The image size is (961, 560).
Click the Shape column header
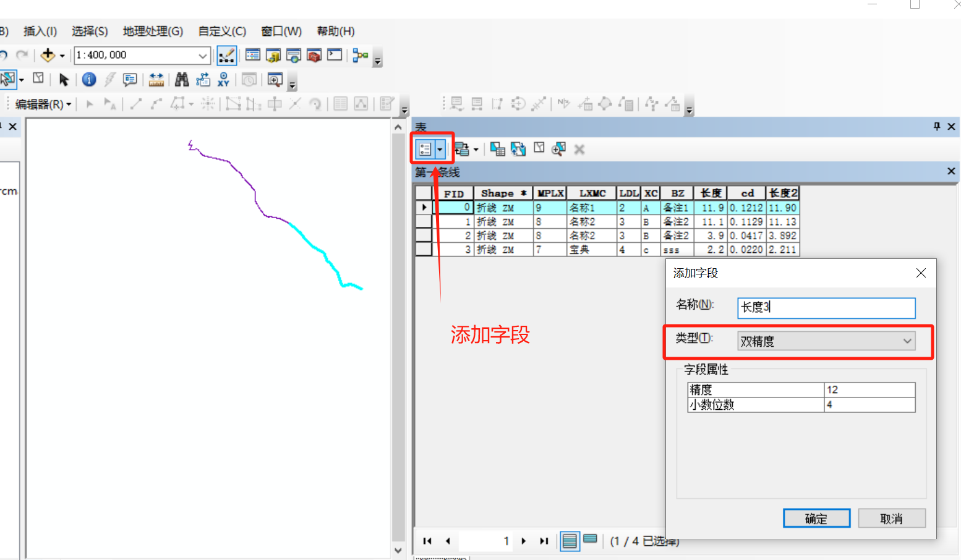[503, 193]
